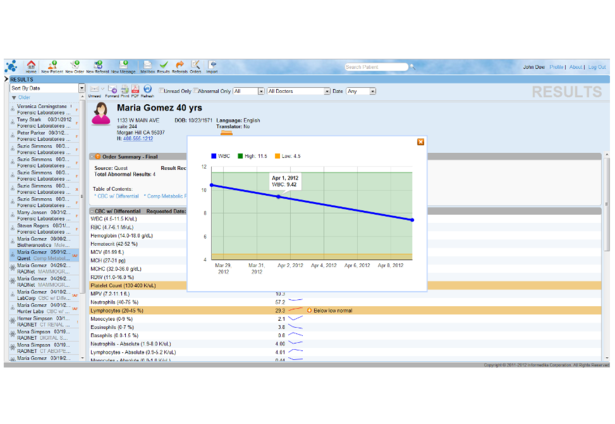
Task: Click the New Referral icon
Action: click(98, 65)
